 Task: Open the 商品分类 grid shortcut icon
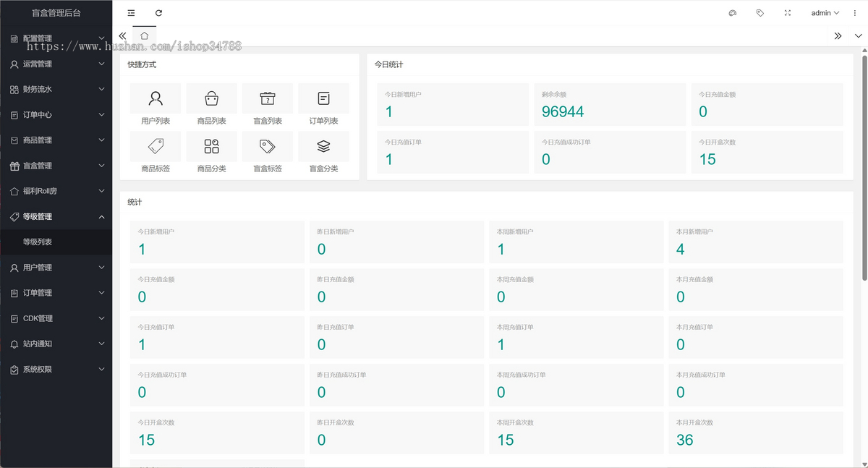(211, 146)
